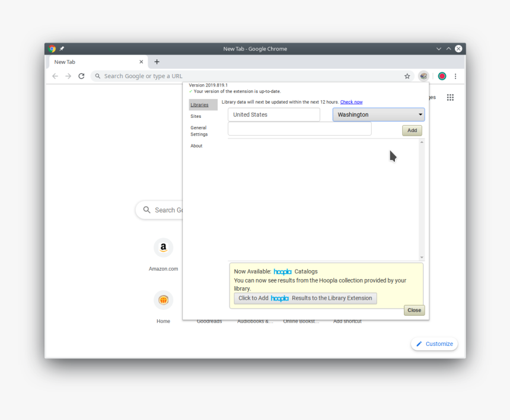Select the Libraries settings tab
The image size is (510, 420).
point(200,105)
